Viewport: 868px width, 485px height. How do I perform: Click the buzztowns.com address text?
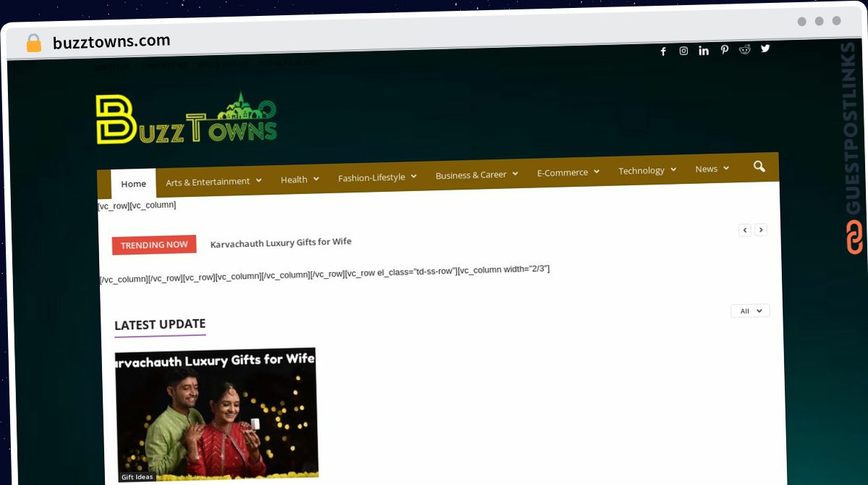coord(111,42)
